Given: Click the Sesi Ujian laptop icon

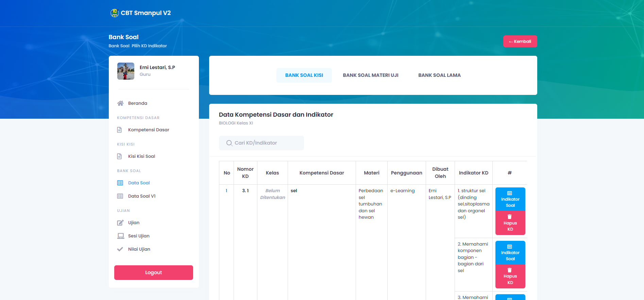Looking at the screenshot, I should tap(120, 236).
